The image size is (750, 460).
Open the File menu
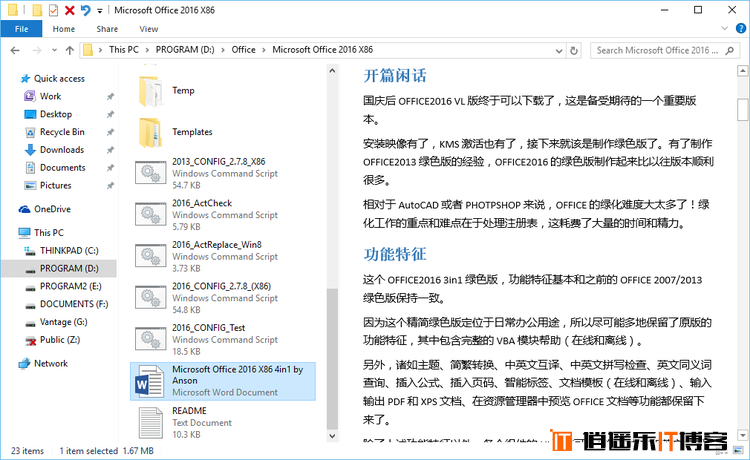click(x=21, y=29)
